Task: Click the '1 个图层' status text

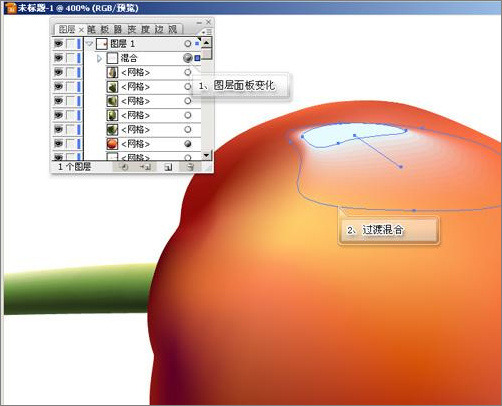Action: point(74,167)
